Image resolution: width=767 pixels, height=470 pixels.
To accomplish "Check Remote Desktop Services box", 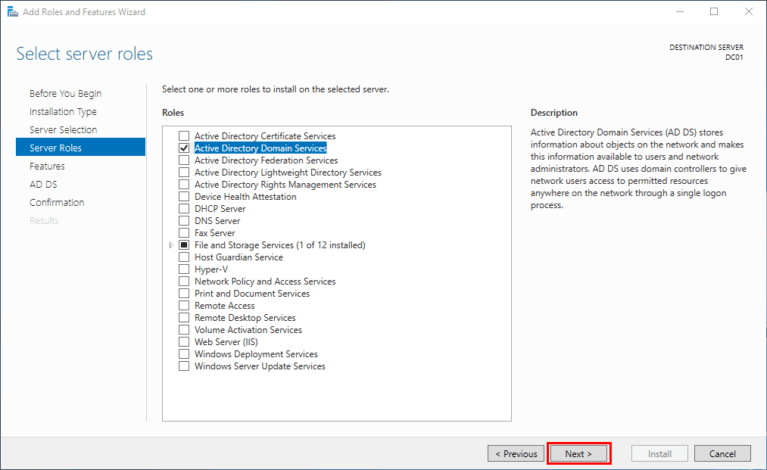I will click(x=184, y=317).
